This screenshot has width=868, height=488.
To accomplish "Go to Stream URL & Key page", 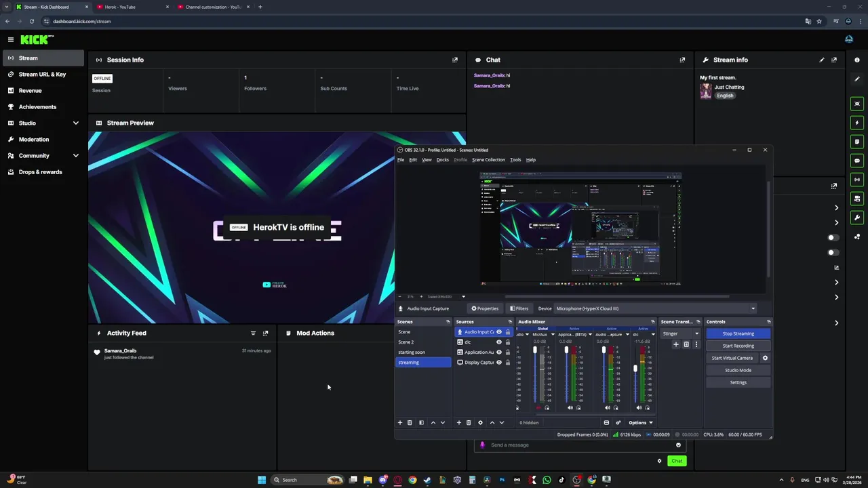I will pyautogui.click(x=42, y=74).
